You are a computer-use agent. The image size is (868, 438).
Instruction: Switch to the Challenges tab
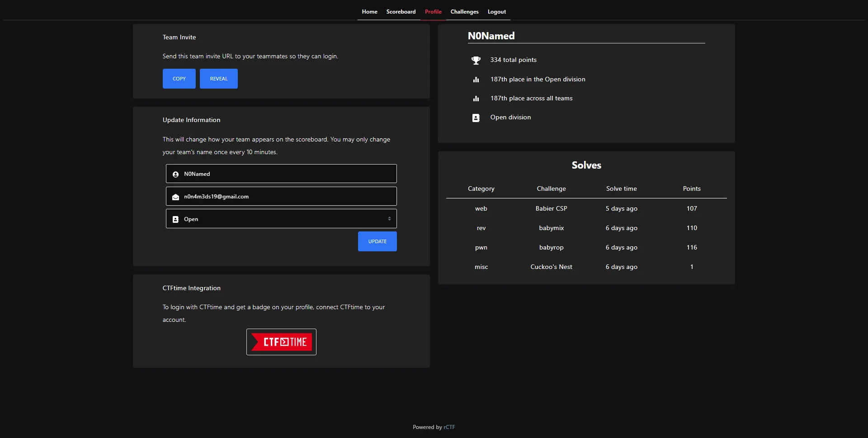tap(464, 12)
